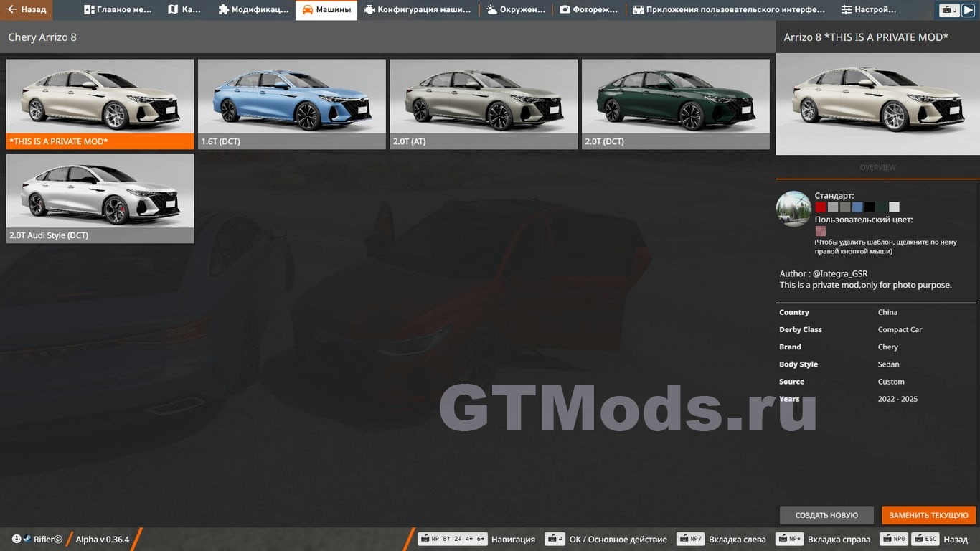Click the Alpha v.0.36.4 version label

pyautogui.click(x=103, y=539)
